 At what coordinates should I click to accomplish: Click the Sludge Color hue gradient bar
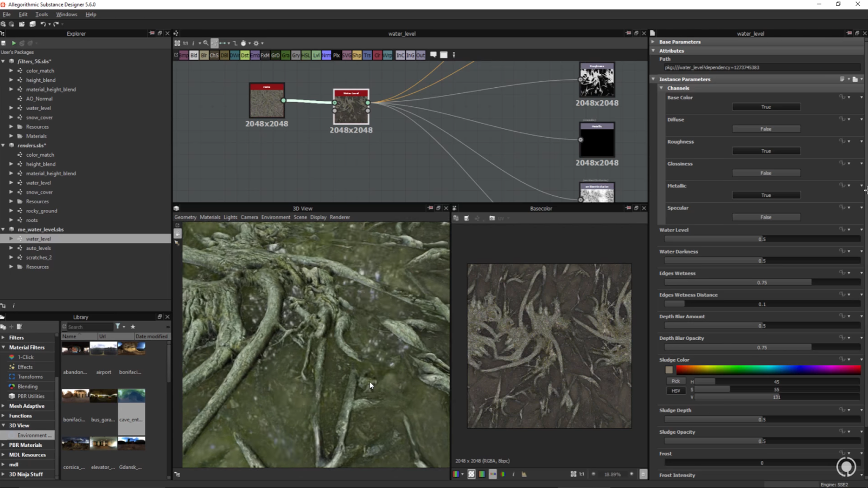[x=768, y=370]
